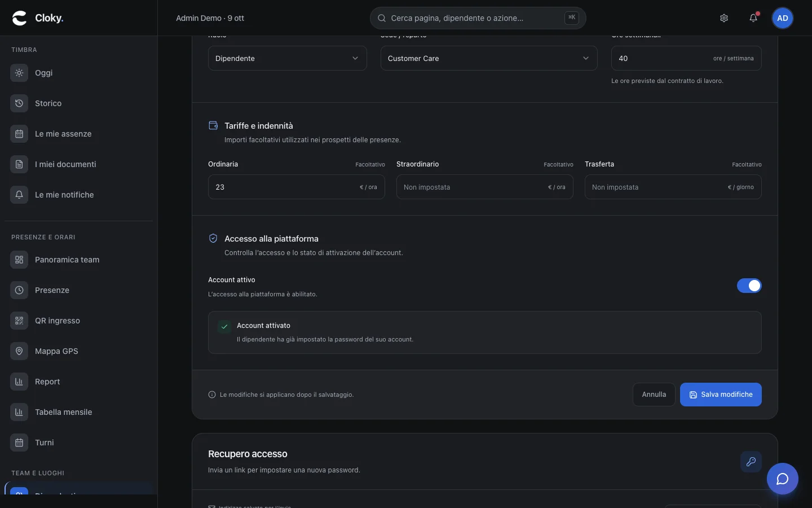The height and width of the screenshot is (508, 812).
Task: Click the Report chart icon
Action: (19, 382)
